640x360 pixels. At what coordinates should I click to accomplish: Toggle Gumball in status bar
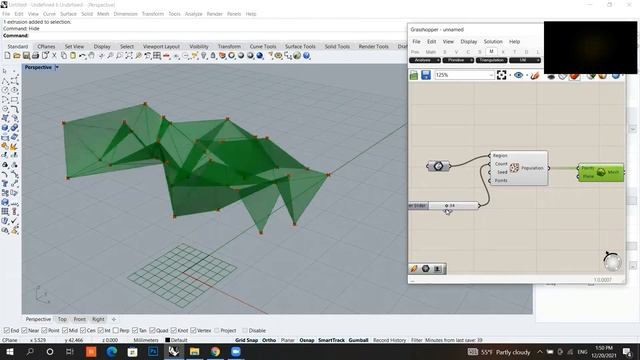pyautogui.click(x=358, y=340)
